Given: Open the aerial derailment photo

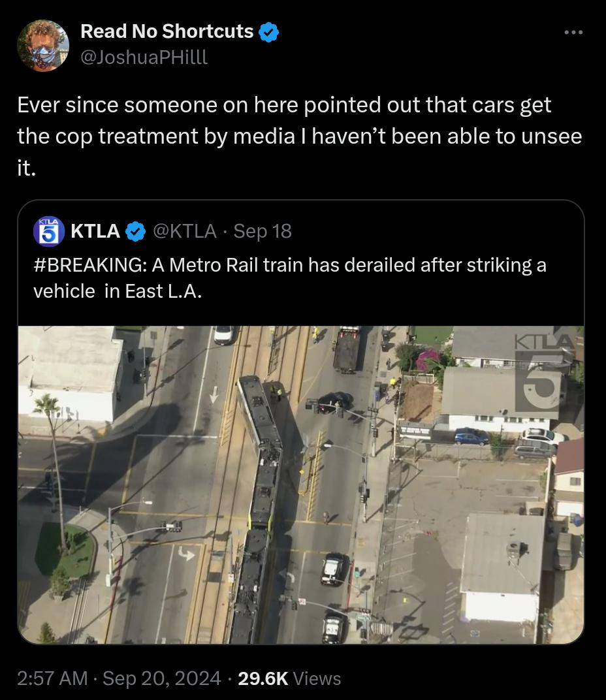Looking at the screenshot, I should click(300, 485).
